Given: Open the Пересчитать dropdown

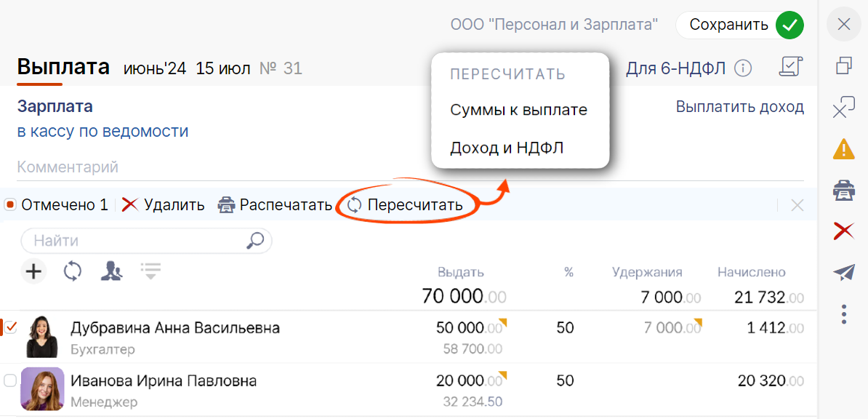Looking at the screenshot, I should (x=406, y=205).
